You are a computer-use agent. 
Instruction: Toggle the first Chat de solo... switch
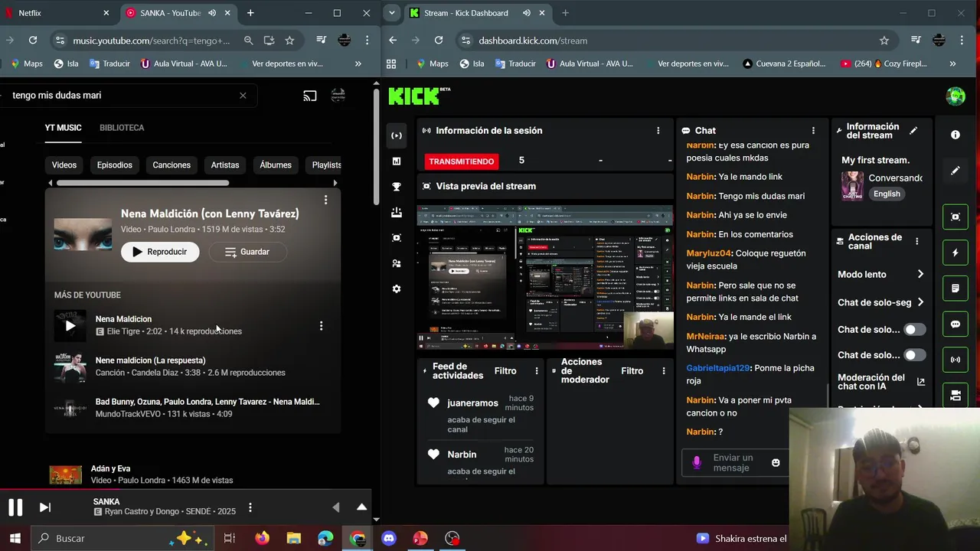(x=914, y=330)
